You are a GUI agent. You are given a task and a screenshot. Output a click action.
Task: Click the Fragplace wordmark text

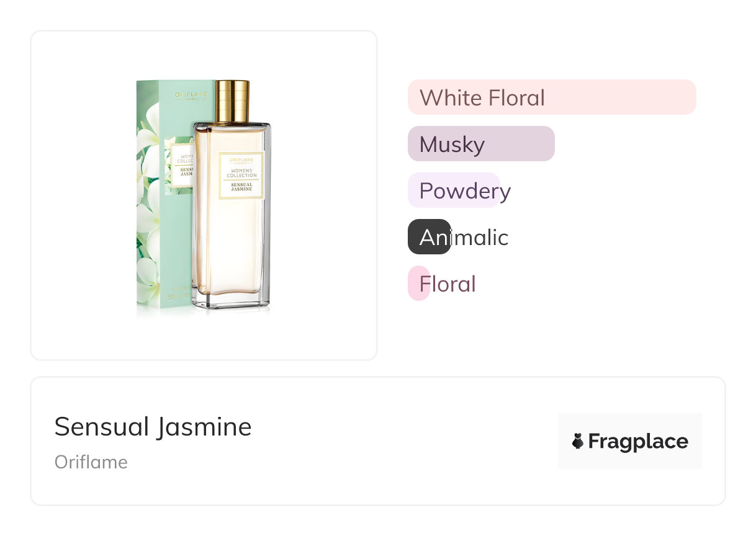tap(638, 442)
